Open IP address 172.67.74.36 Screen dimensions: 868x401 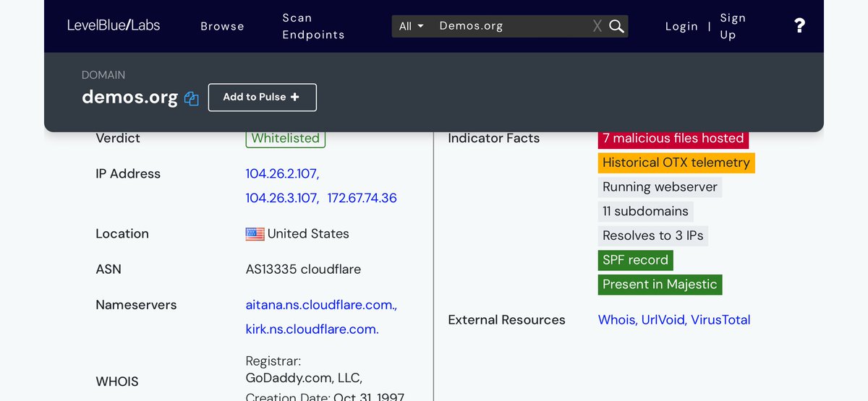pyautogui.click(x=362, y=198)
